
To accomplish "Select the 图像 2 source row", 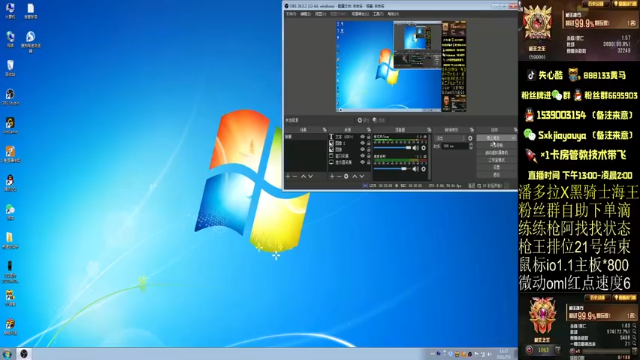I will point(350,143).
